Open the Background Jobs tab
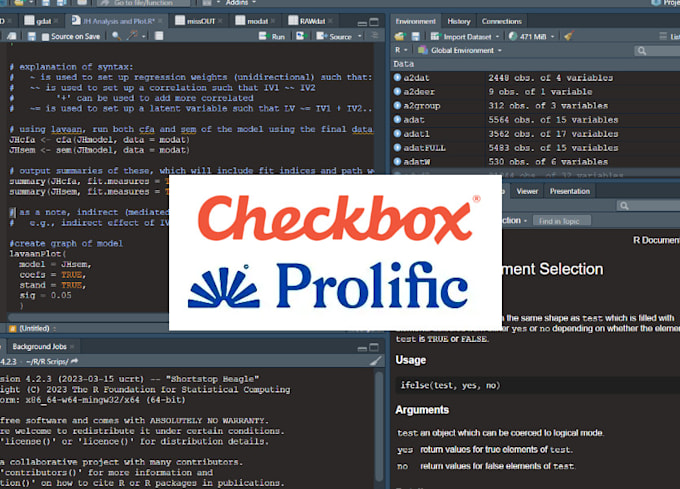 39,346
